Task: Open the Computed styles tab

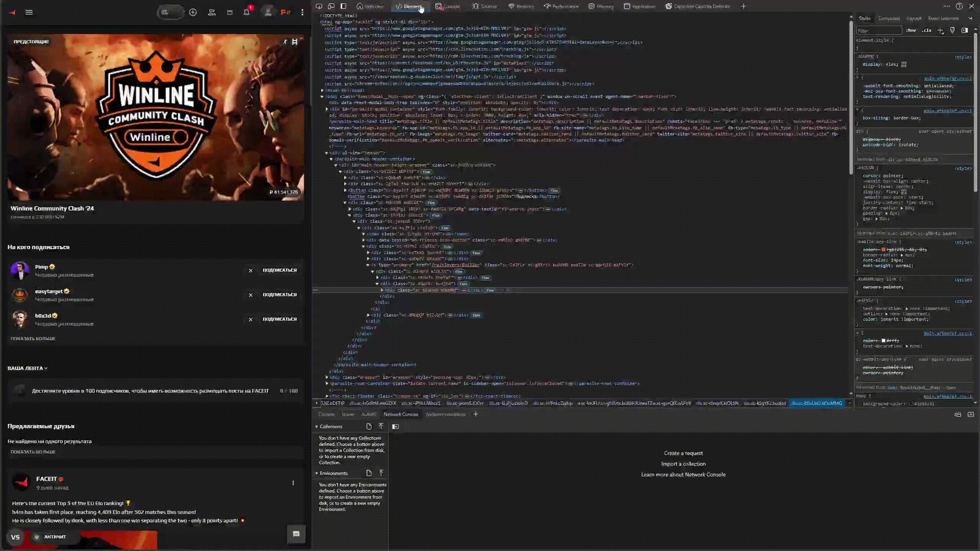Action: click(x=889, y=18)
